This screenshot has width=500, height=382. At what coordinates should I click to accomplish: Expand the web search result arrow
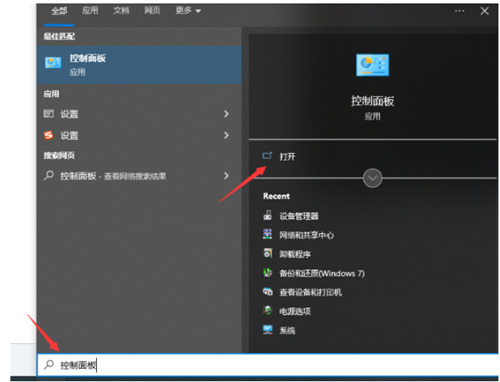point(226,176)
